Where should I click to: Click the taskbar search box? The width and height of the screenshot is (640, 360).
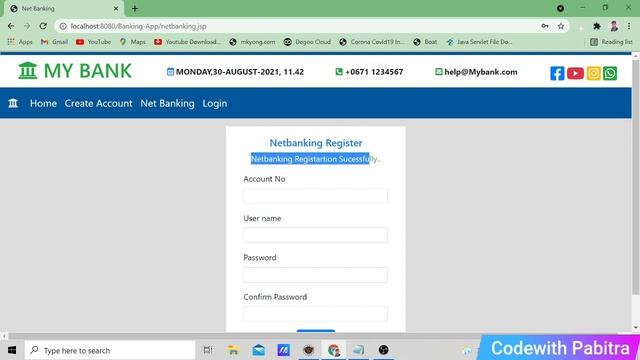tap(110, 350)
